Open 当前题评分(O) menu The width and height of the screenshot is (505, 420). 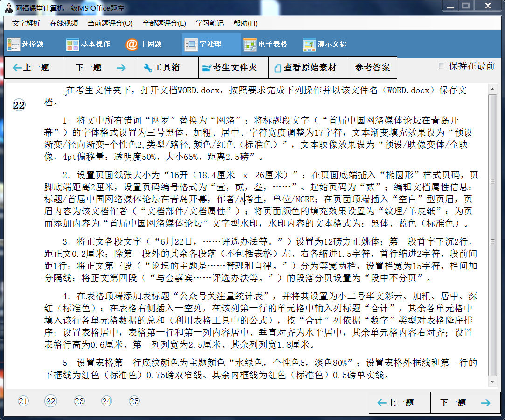(x=110, y=23)
